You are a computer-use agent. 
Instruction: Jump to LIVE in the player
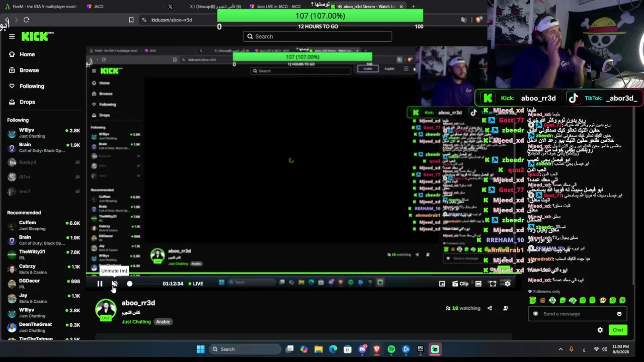(196, 284)
